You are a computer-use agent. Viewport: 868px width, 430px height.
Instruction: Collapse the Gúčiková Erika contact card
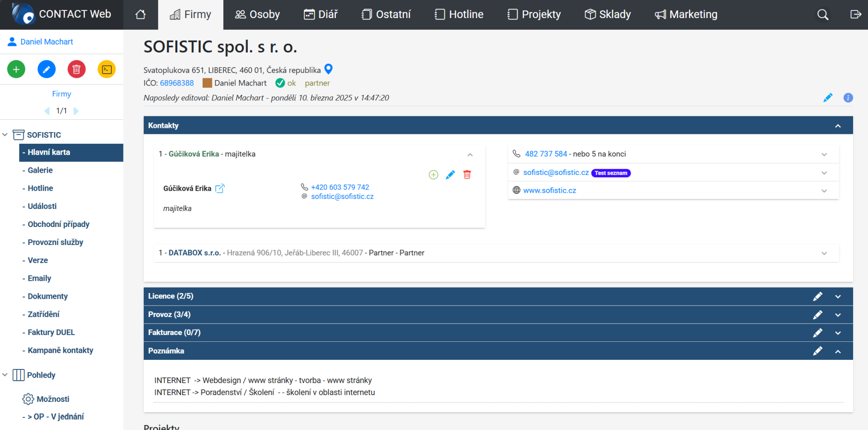470,154
